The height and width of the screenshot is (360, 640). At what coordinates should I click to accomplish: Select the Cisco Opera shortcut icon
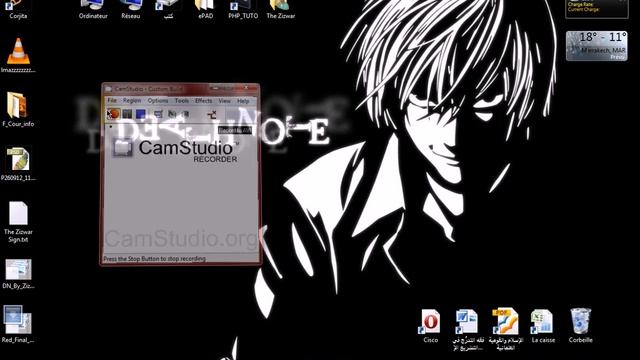coord(430,325)
